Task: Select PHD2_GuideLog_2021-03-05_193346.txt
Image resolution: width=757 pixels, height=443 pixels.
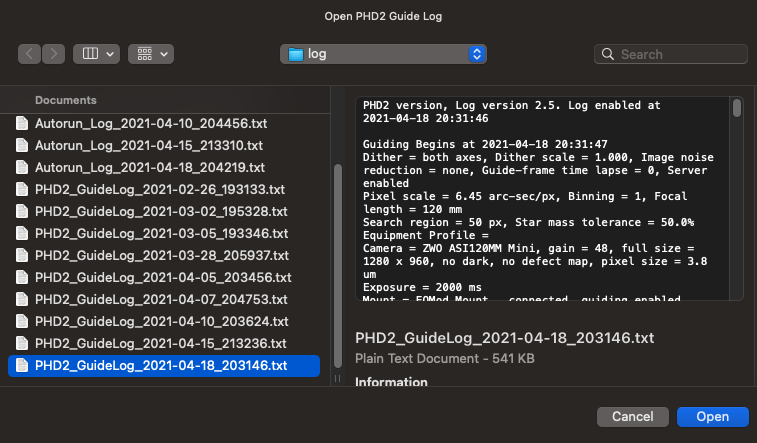Action: click(164, 234)
